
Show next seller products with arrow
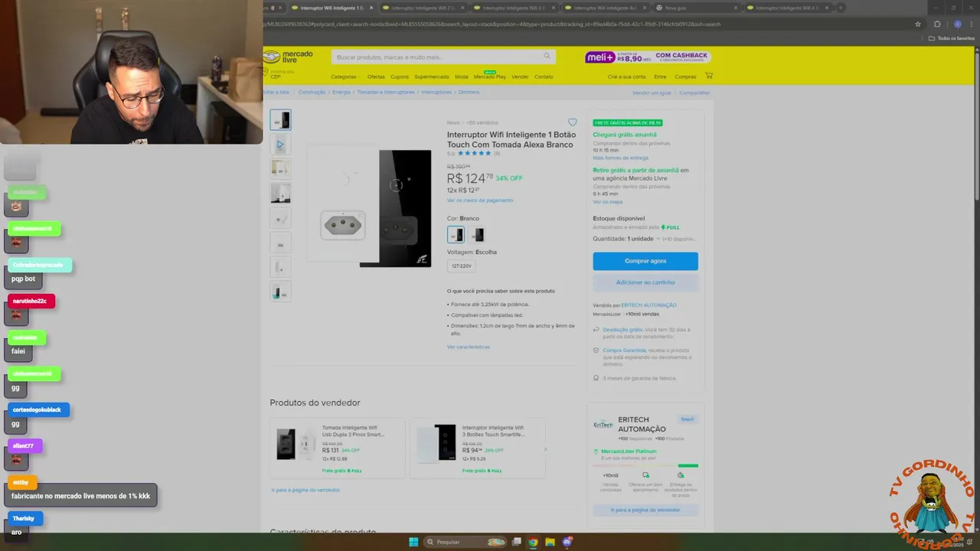tap(545, 449)
